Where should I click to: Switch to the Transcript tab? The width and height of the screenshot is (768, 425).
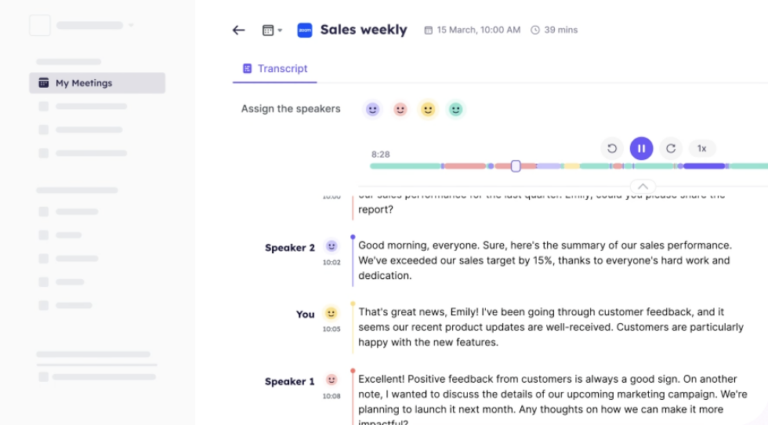[x=275, y=69]
